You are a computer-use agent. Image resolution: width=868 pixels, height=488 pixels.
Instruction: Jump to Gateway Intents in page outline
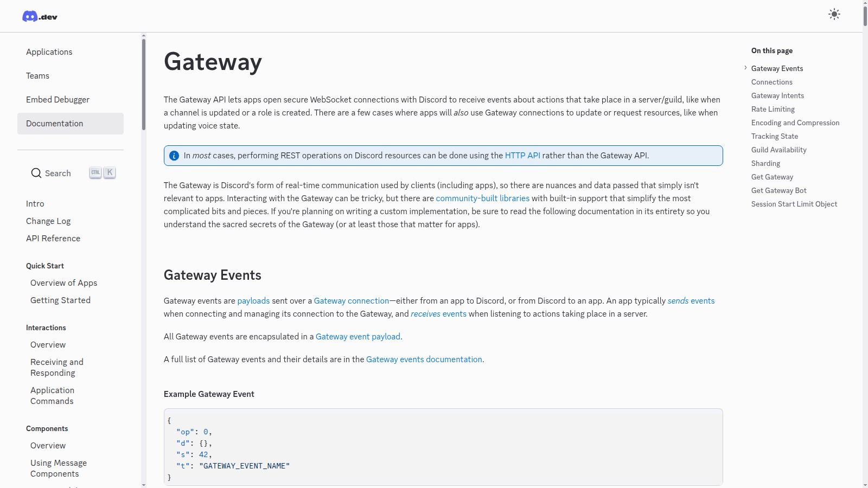tap(777, 95)
